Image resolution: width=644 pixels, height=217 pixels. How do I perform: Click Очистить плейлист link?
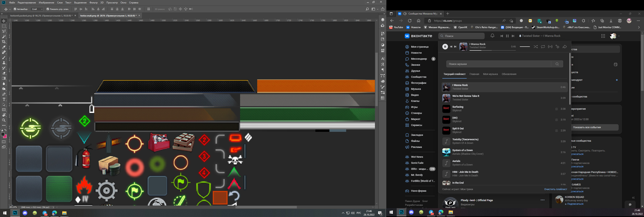555,189
